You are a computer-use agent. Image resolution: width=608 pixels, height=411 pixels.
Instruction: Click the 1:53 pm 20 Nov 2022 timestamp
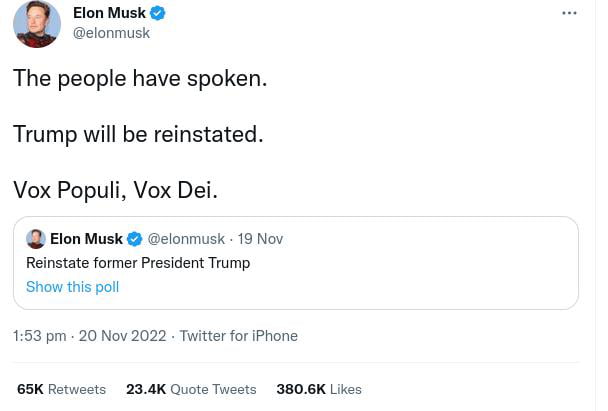(89, 336)
